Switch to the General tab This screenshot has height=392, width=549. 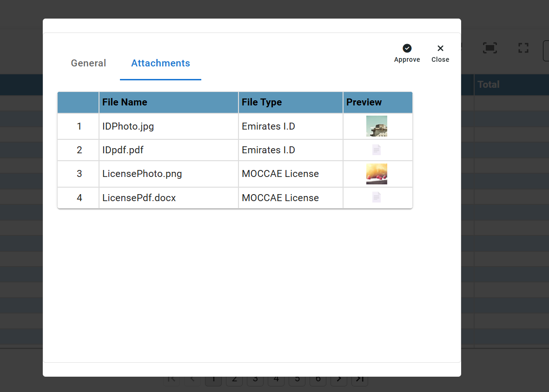pyautogui.click(x=88, y=63)
